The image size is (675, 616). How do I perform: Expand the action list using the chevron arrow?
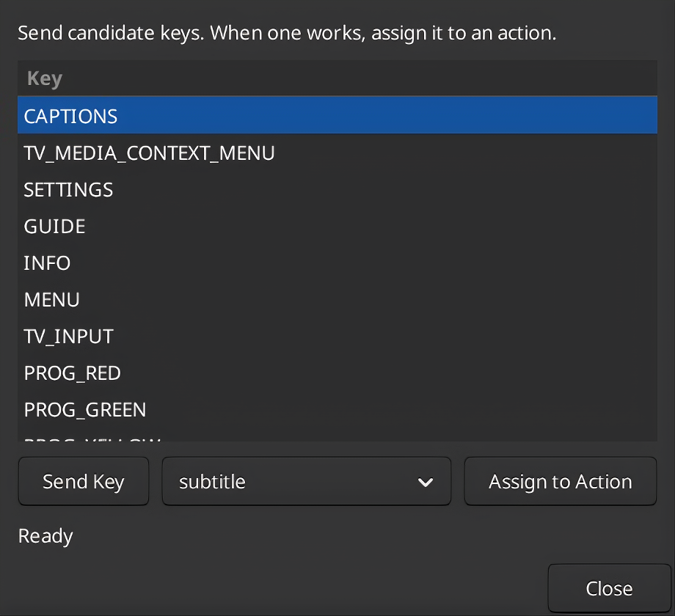[x=426, y=483]
